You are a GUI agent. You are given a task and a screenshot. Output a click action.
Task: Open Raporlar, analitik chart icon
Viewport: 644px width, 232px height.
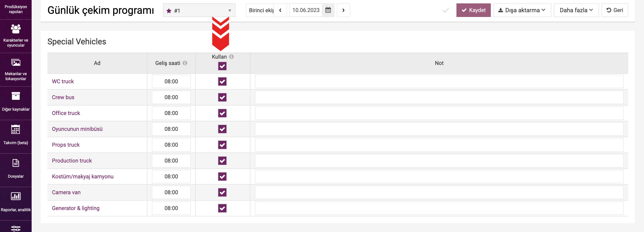click(16, 196)
